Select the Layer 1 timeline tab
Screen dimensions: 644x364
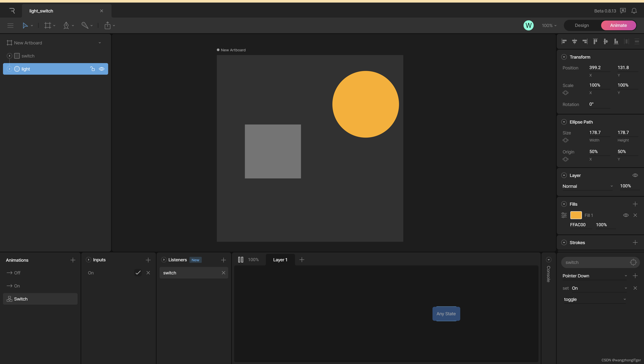click(x=280, y=260)
